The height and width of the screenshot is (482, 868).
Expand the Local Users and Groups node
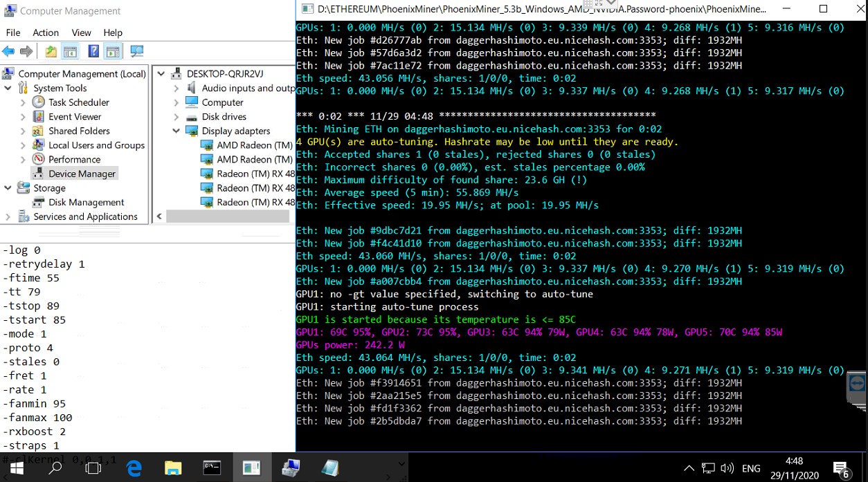(x=23, y=145)
